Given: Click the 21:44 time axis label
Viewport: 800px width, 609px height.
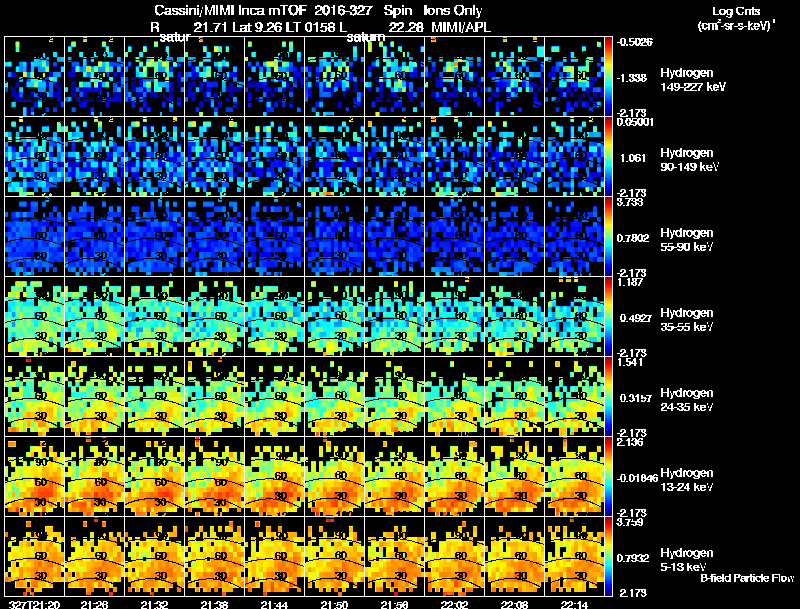Looking at the screenshot, I should [274, 605].
